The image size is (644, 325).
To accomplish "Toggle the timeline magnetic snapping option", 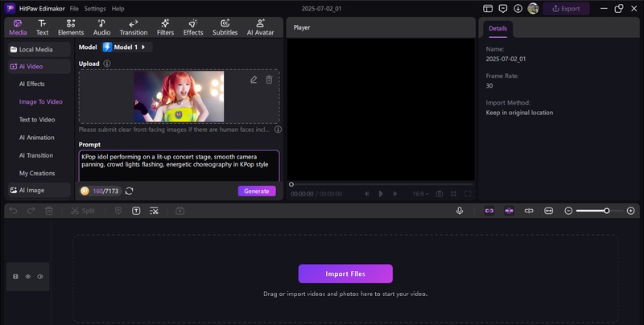I will [509, 211].
